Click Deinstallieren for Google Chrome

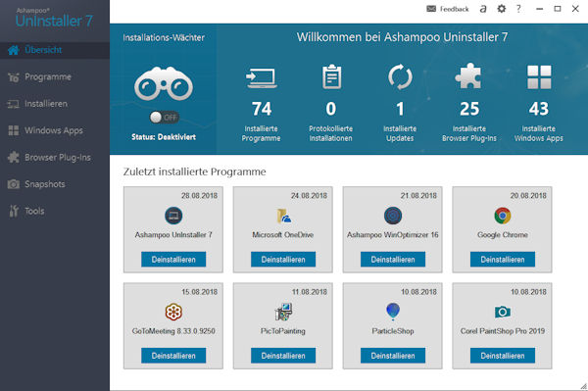pyautogui.click(x=503, y=259)
